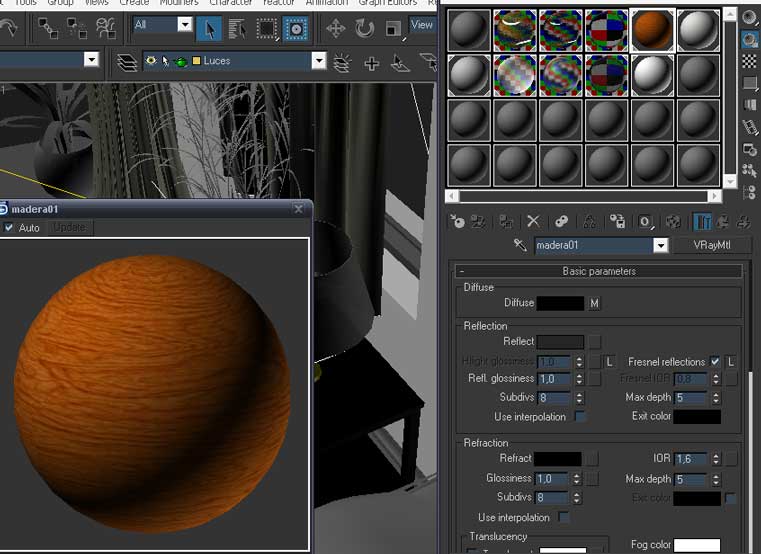Open the Material/Map Navigator icon
Viewport: 761px width, 554px height.
(x=749, y=192)
